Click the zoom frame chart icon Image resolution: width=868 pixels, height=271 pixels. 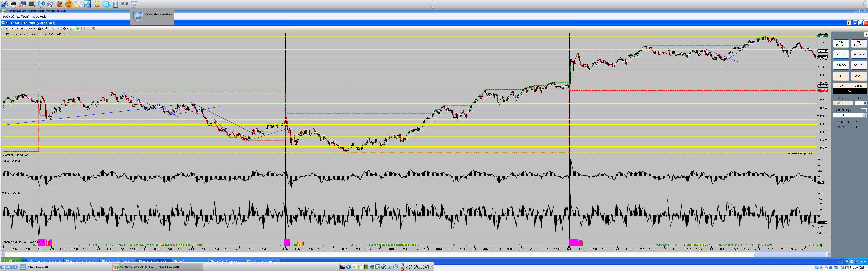pos(71,29)
